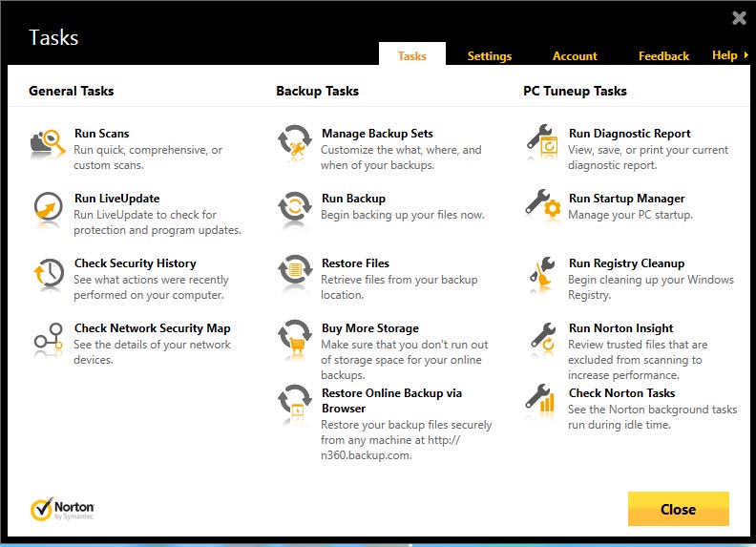Viewport: 756px width, 547px height.
Task: Launch Run Startup Manager
Action: coord(627,199)
